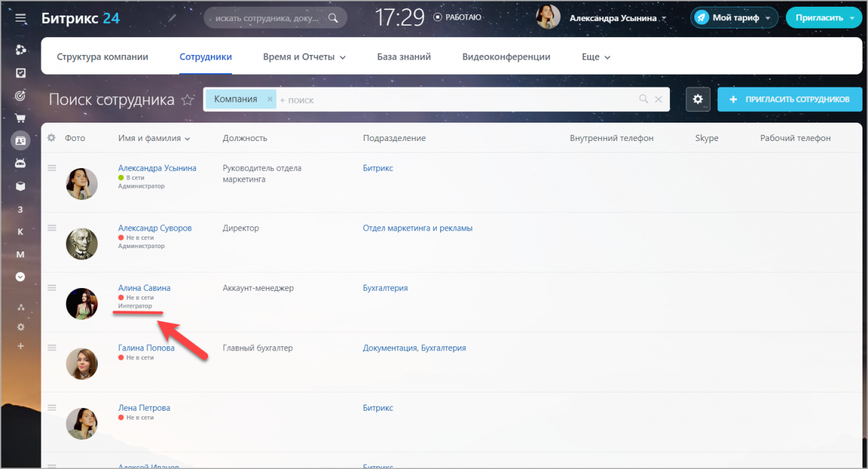Open the gear settings button next to filter

(698, 99)
